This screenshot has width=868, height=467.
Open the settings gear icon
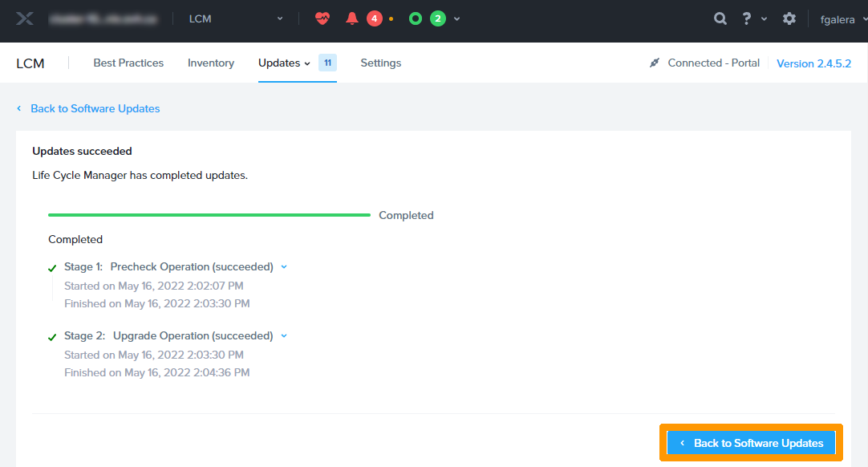click(789, 18)
